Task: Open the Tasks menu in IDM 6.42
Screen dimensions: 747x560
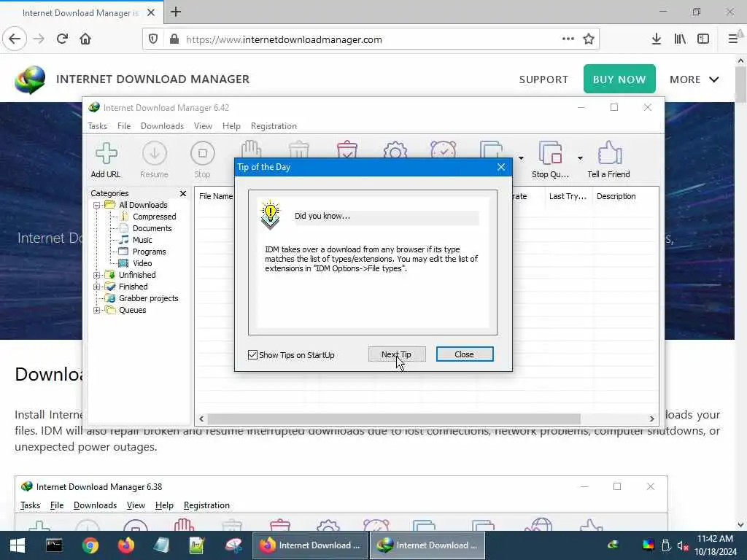Action: 97,126
